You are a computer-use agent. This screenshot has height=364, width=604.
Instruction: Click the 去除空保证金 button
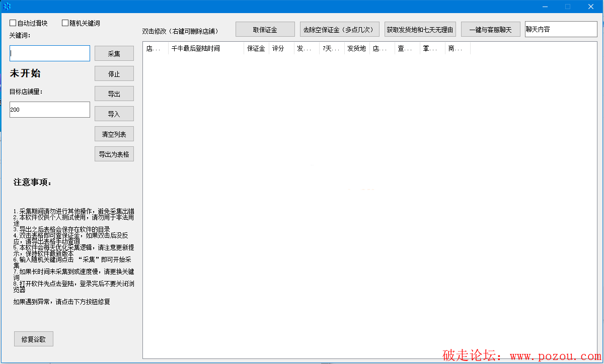340,30
